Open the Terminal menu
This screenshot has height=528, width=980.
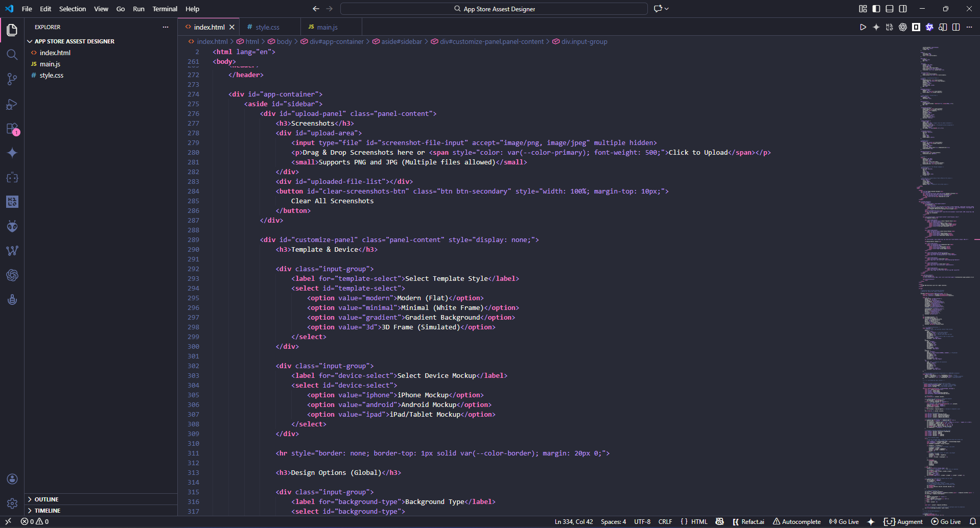[x=165, y=9]
